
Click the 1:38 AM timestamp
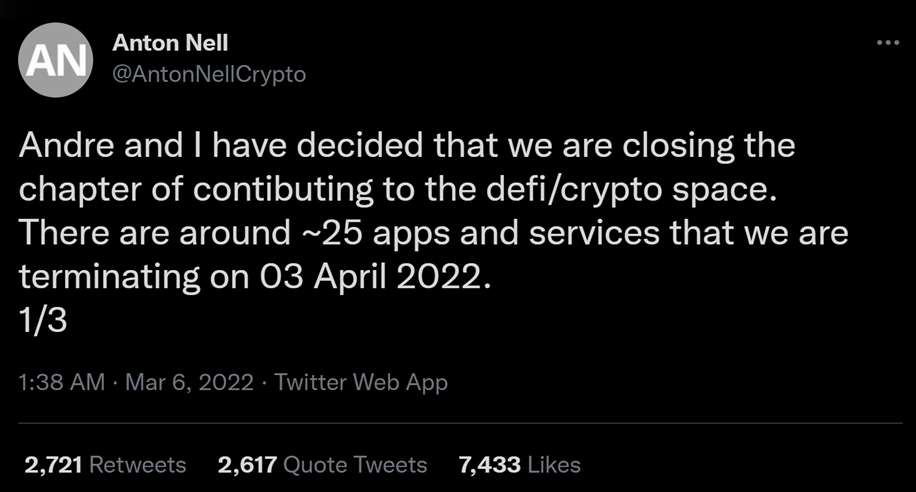(x=61, y=382)
